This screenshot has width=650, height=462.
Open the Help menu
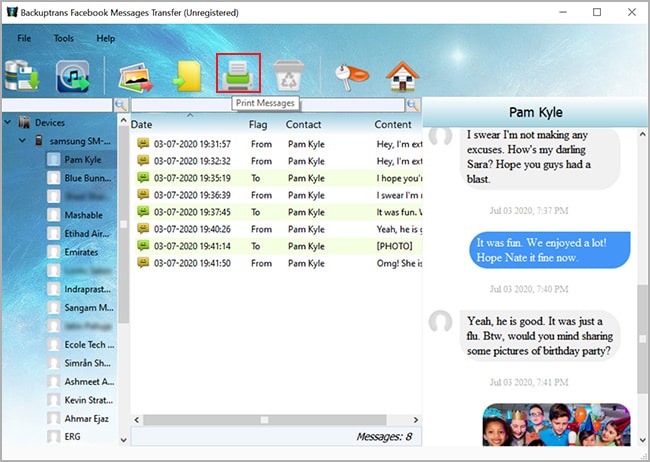click(105, 38)
